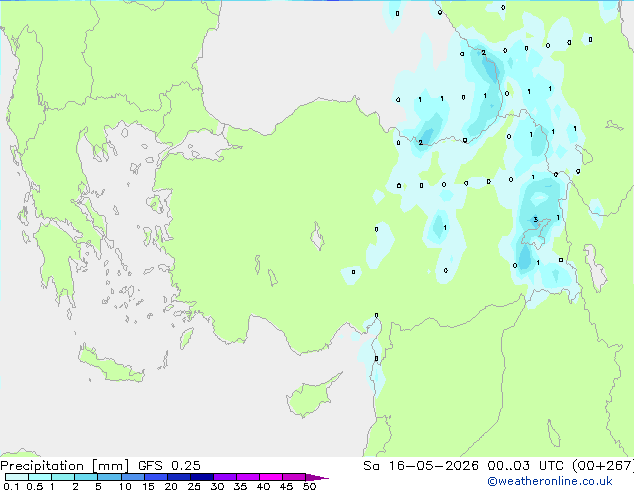634x490 pixels.
Task: Pick the palest legend swatch for 0.1–0.5 mm
Action: point(17,477)
